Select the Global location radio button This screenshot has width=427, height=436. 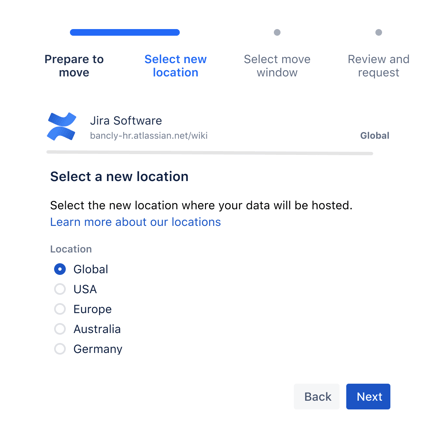pyautogui.click(x=60, y=269)
